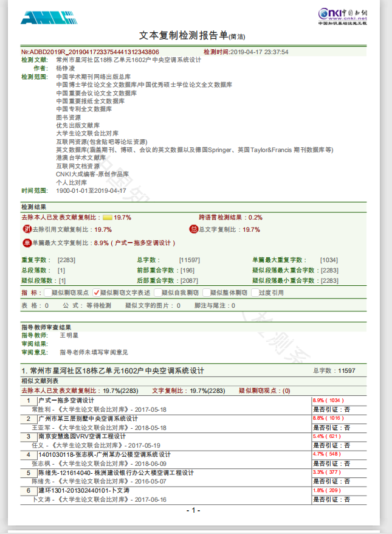Open document 陈绪先-121614040-株洲建设银行办公大楼空调工程设计
The image size is (392, 534).
(116, 473)
